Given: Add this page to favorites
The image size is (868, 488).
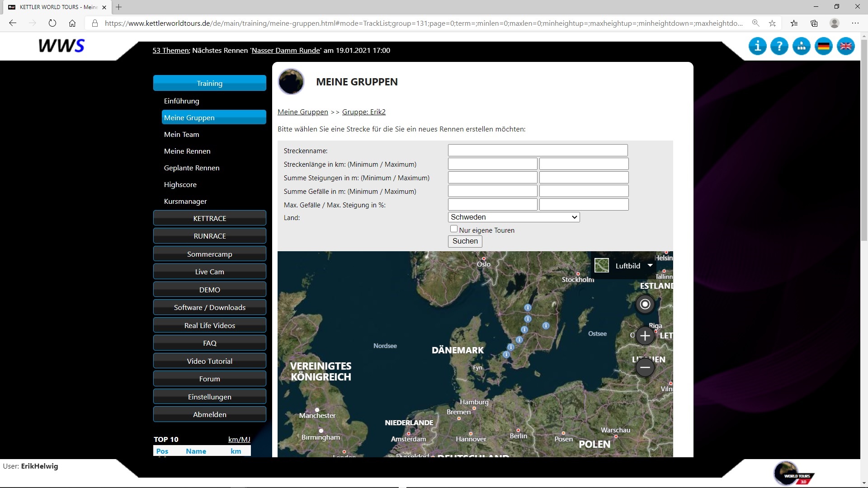Looking at the screenshot, I should pyautogui.click(x=773, y=23).
